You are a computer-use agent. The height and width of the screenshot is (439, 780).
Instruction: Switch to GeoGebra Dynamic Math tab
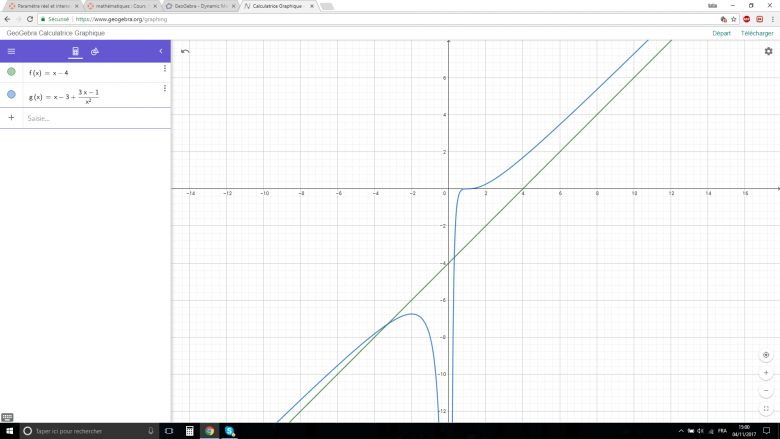(198, 6)
